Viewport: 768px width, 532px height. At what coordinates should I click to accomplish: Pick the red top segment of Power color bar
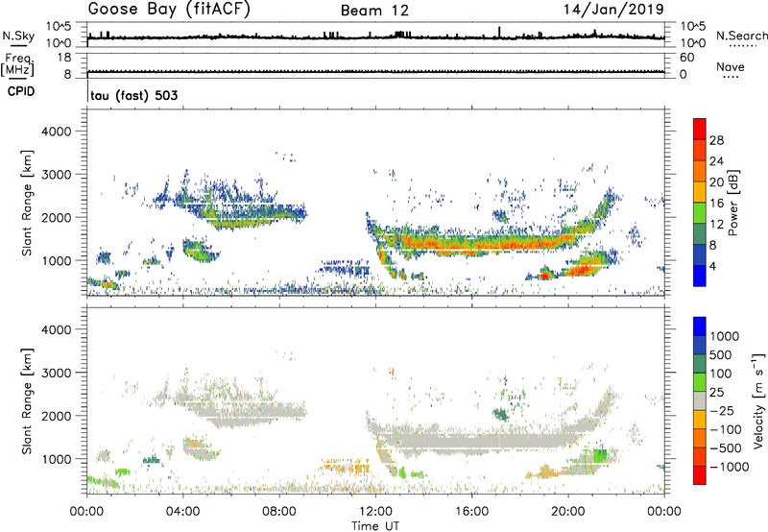(700, 130)
